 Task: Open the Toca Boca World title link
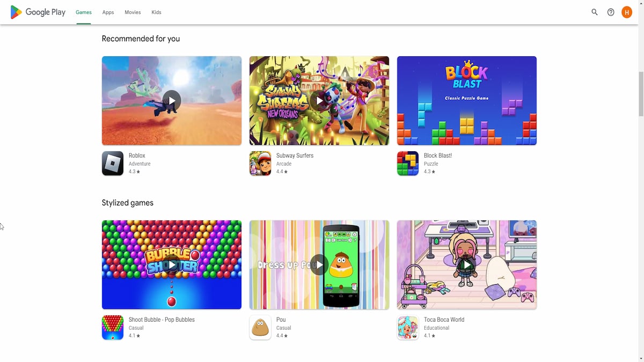pyautogui.click(x=444, y=320)
